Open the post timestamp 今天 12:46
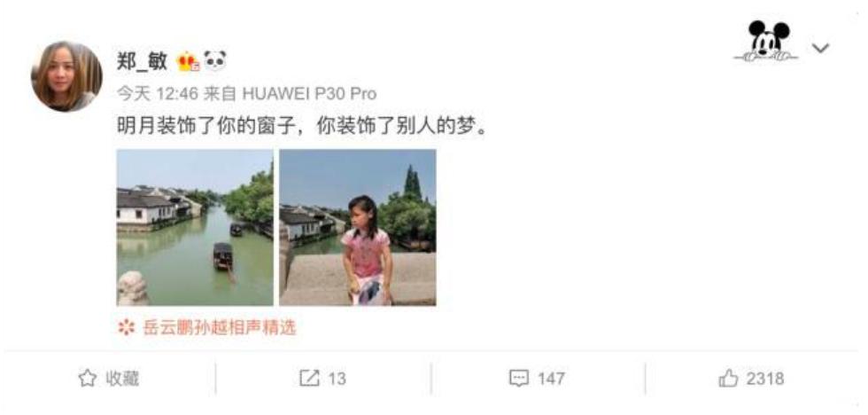 tap(158, 94)
